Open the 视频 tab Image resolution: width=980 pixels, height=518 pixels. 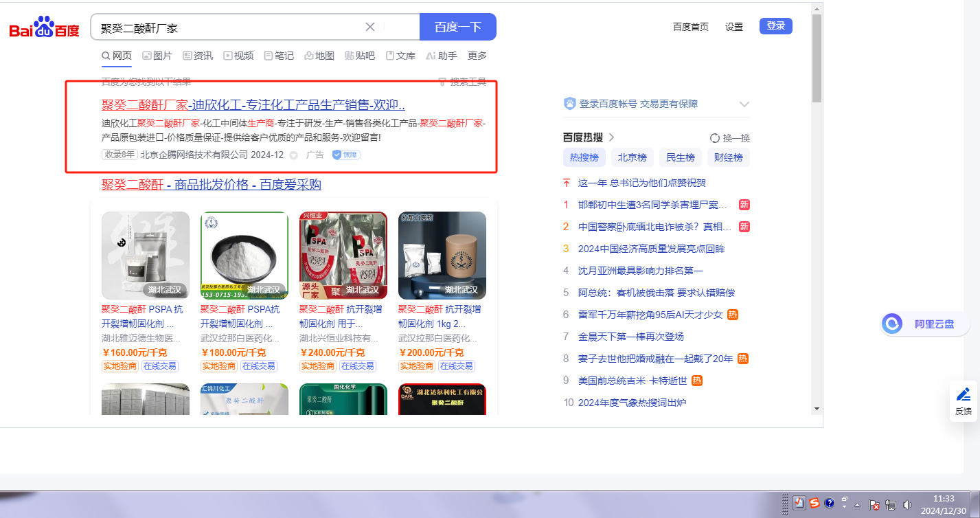pyautogui.click(x=238, y=56)
